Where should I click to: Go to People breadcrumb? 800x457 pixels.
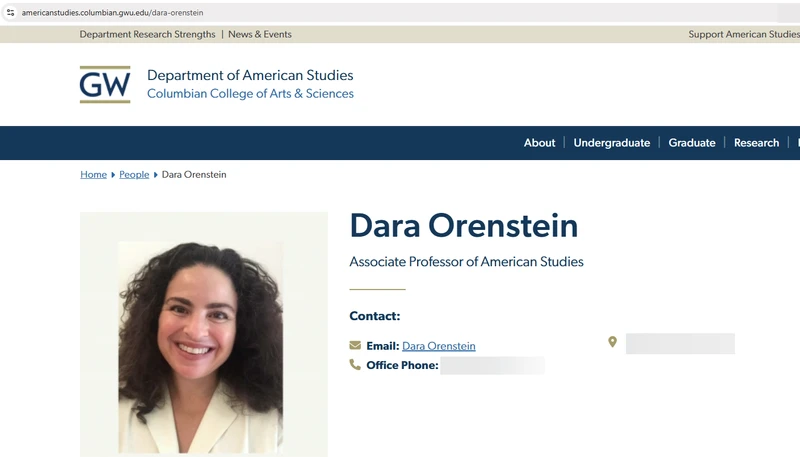(134, 174)
